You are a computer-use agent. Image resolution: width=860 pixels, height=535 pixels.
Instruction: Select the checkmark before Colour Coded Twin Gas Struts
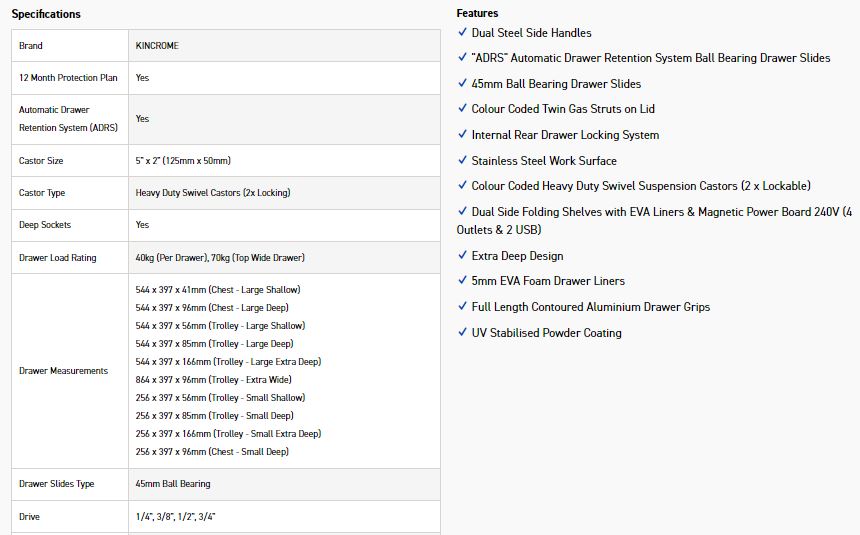[462, 109]
